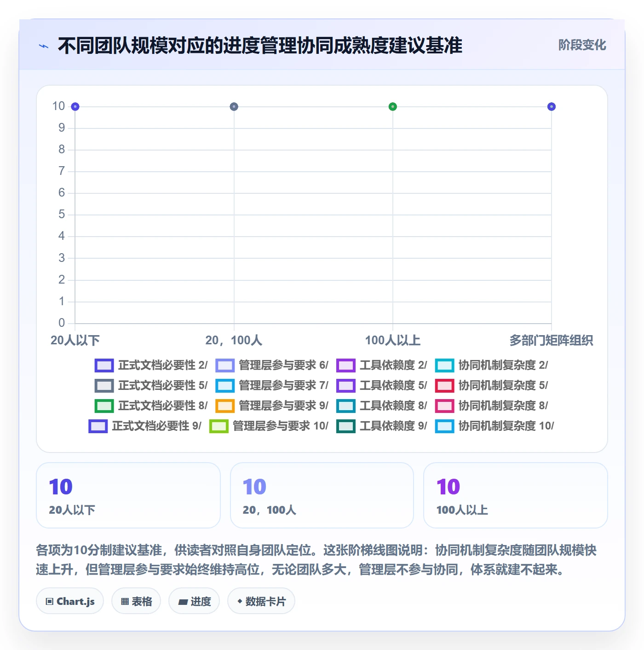
Task: Click the 协同机制复杂度 8/ legend swatch
Action: point(444,406)
